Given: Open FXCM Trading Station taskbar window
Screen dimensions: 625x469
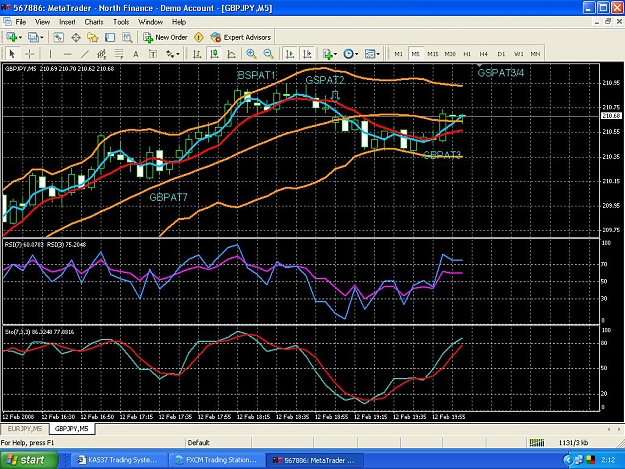Looking at the screenshot, I should pyautogui.click(x=217, y=460).
